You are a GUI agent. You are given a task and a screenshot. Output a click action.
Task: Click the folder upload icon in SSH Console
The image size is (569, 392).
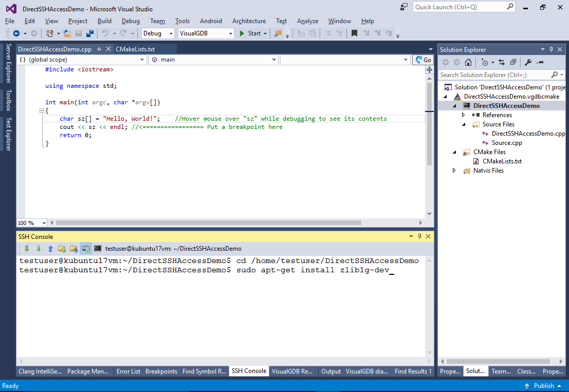pyautogui.click(x=74, y=248)
